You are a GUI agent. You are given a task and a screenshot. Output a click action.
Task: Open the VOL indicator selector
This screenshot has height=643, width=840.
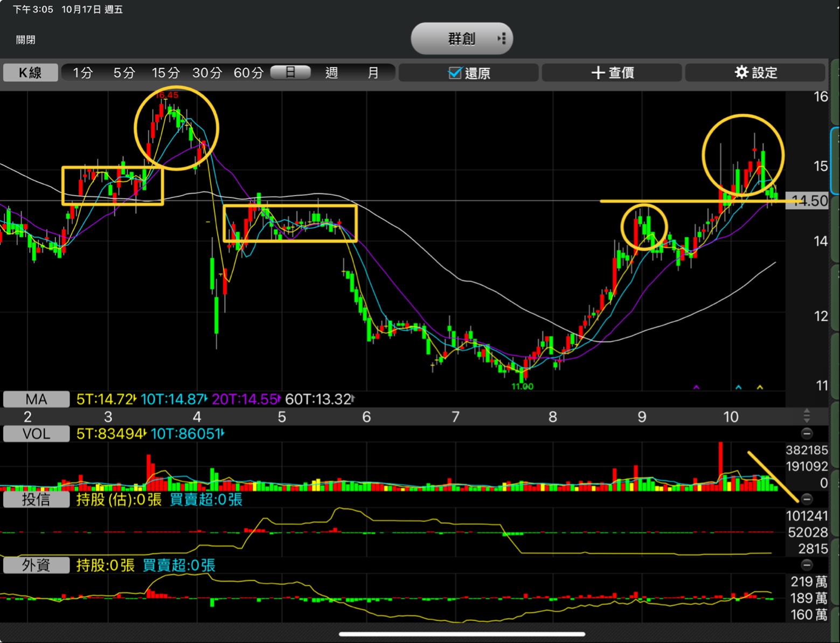click(36, 434)
